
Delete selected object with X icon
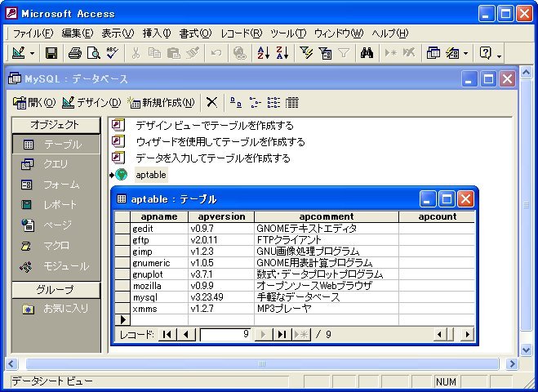tap(211, 102)
